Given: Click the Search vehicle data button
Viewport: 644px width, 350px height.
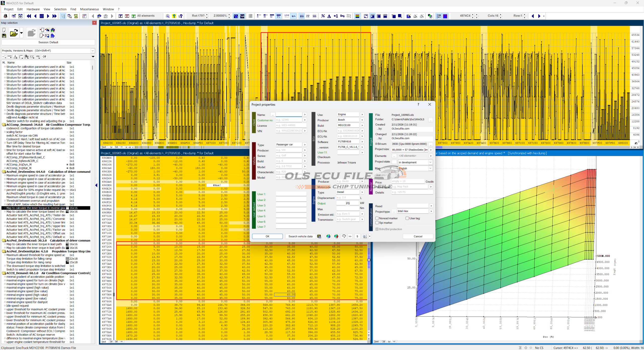Looking at the screenshot, I should coord(300,236).
